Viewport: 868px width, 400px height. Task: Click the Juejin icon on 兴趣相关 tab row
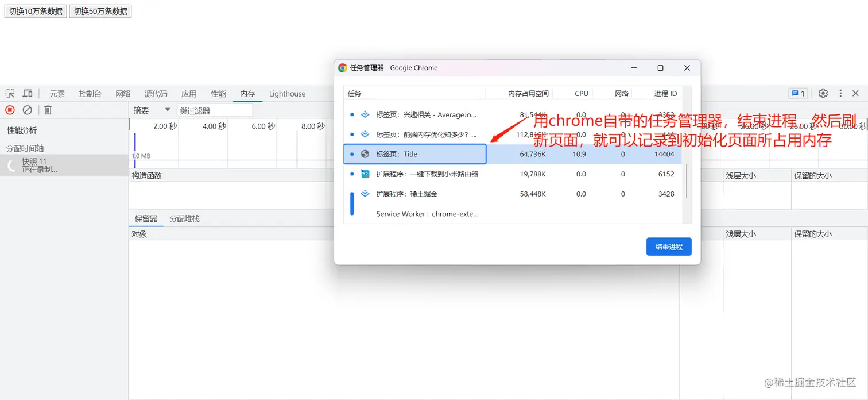365,114
